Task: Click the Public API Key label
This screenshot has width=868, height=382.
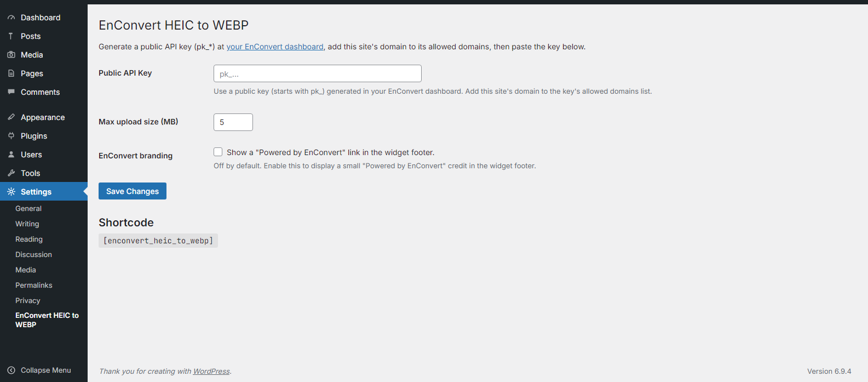Action: 125,73
